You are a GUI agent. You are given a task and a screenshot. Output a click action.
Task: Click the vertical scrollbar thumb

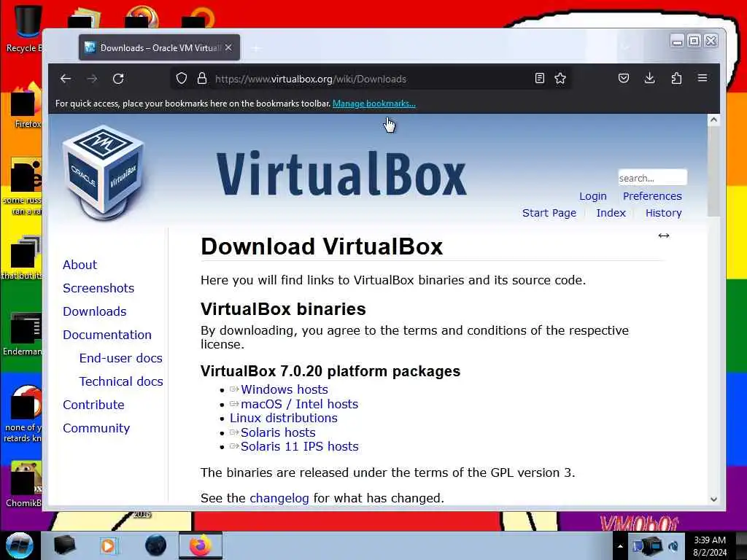(x=713, y=171)
